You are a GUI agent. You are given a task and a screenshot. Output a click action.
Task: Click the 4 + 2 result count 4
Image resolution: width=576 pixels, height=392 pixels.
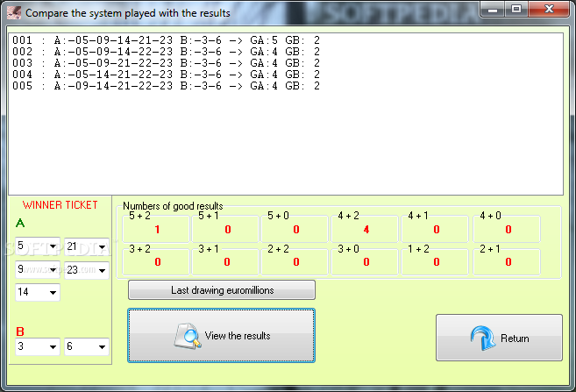click(366, 230)
